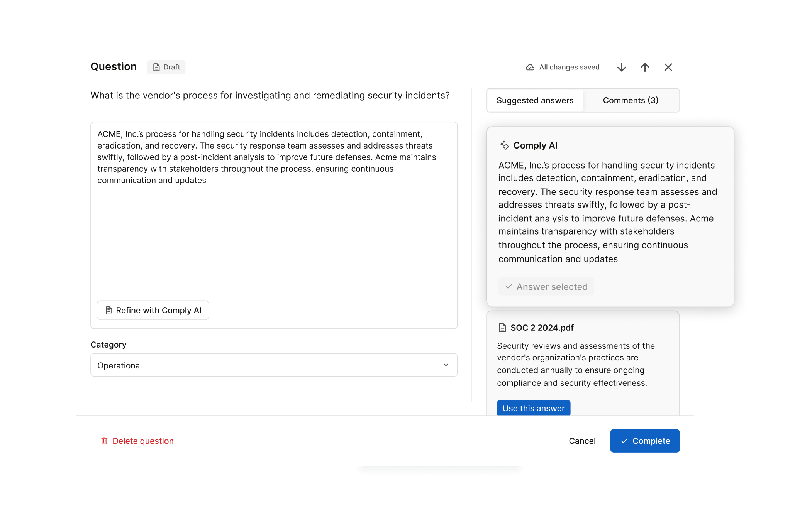
Task: Select Use this answer for SOC 2
Action: pos(533,408)
